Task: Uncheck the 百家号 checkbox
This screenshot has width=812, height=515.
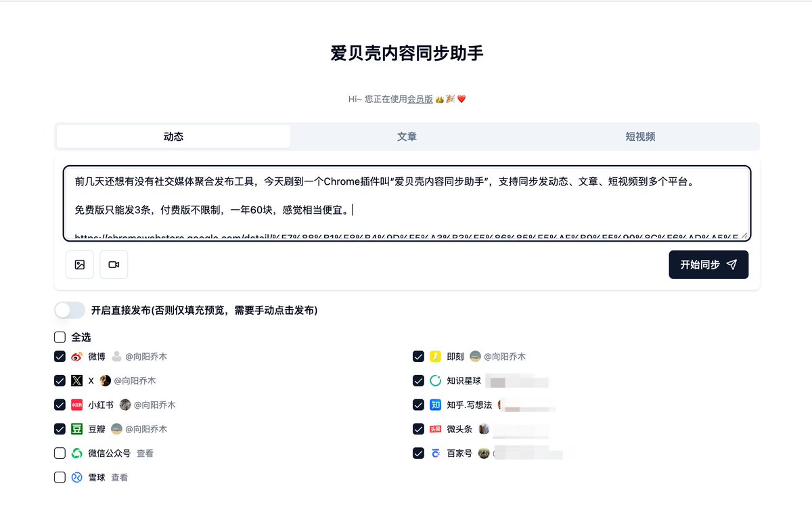Action: (418, 453)
